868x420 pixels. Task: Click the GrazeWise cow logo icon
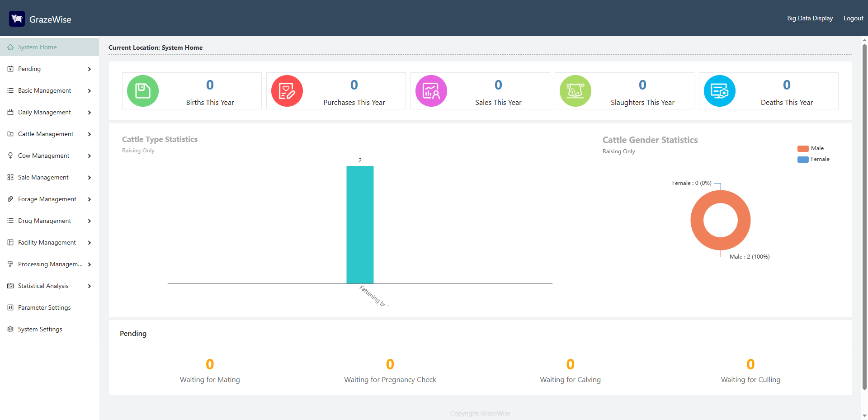pyautogui.click(x=17, y=19)
